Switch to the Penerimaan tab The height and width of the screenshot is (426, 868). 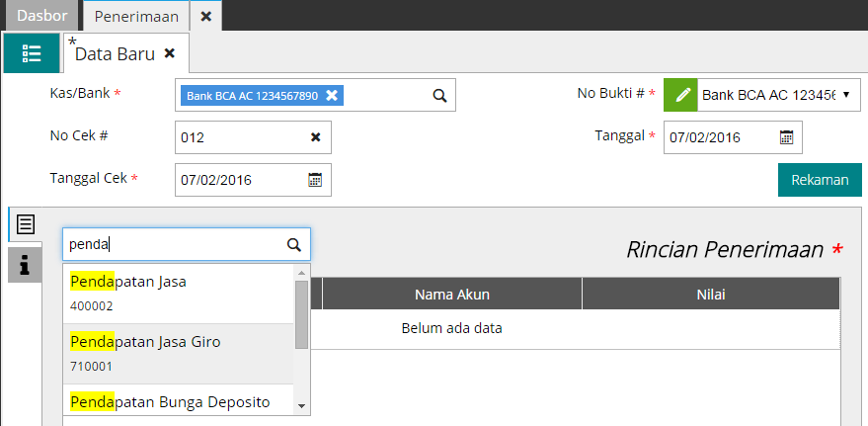(136, 16)
